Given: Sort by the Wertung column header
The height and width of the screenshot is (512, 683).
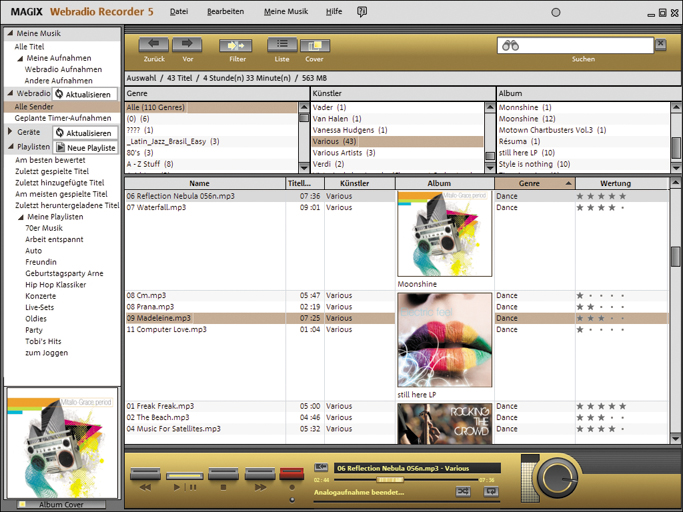Looking at the screenshot, I should 621,183.
